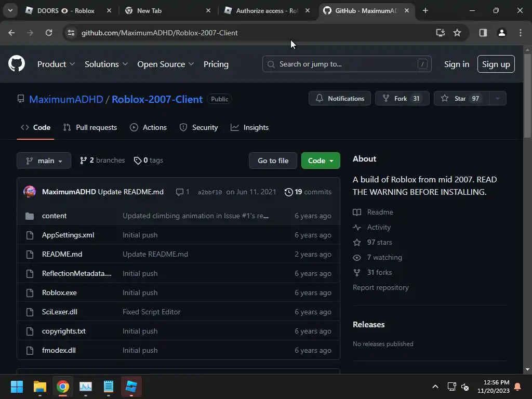The height and width of the screenshot is (399, 532).
Task: Select the Pull requests tab
Action: tap(90, 128)
